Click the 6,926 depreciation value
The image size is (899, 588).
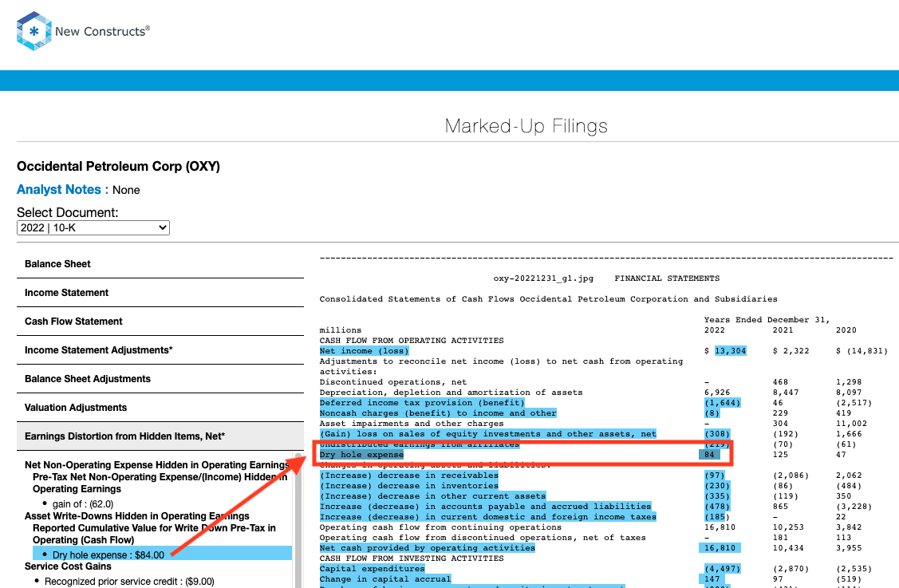tap(717, 393)
